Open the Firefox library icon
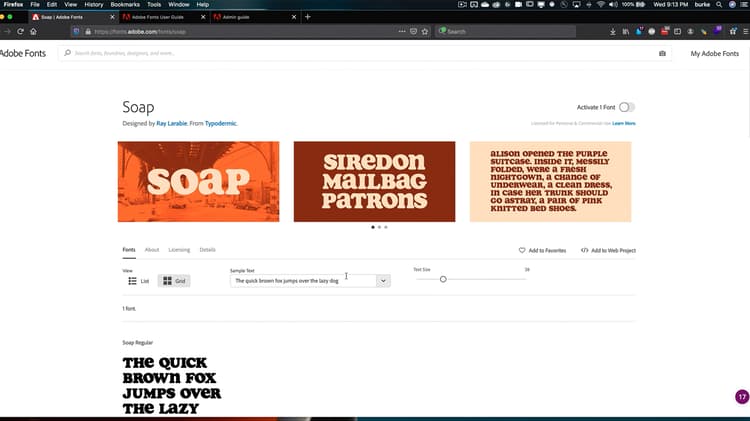Image resolution: width=750 pixels, height=421 pixels. pyautogui.click(x=626, y=32)
